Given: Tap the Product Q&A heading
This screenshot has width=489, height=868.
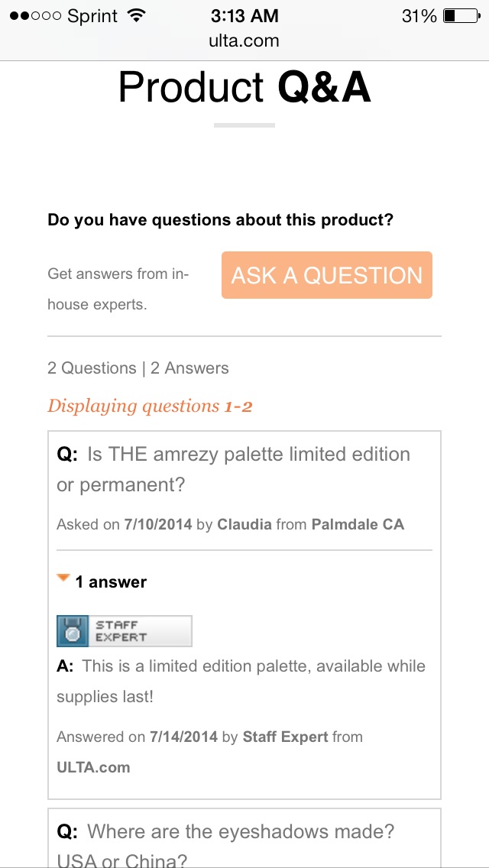Looking at the screenshot, I should click(244, 89).
